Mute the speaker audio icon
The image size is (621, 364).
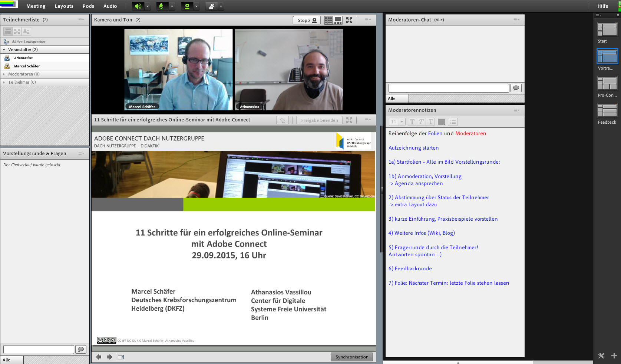pyautogui.click(x=138, y=6)
